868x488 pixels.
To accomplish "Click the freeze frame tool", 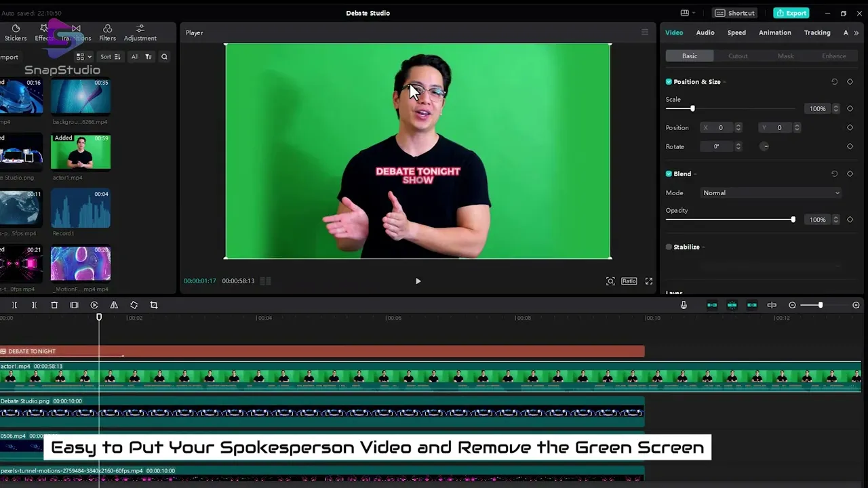I will coord(74,305).
